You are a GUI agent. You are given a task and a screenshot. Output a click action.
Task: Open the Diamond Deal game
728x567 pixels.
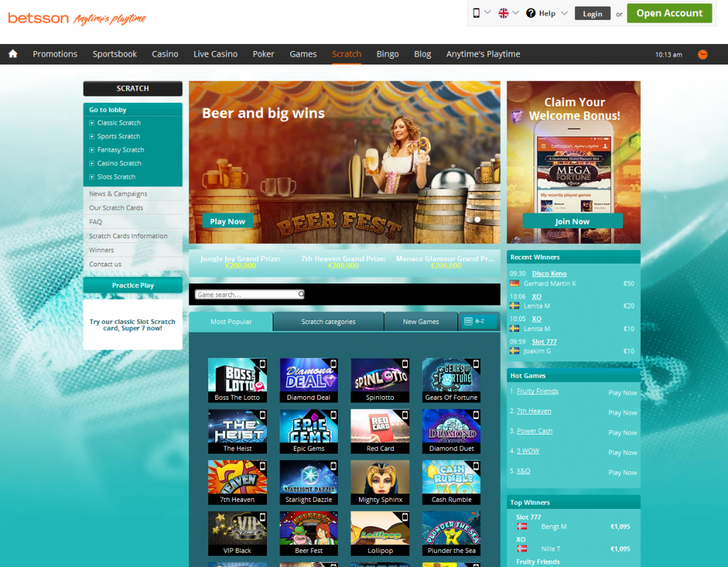click(309, 380)
